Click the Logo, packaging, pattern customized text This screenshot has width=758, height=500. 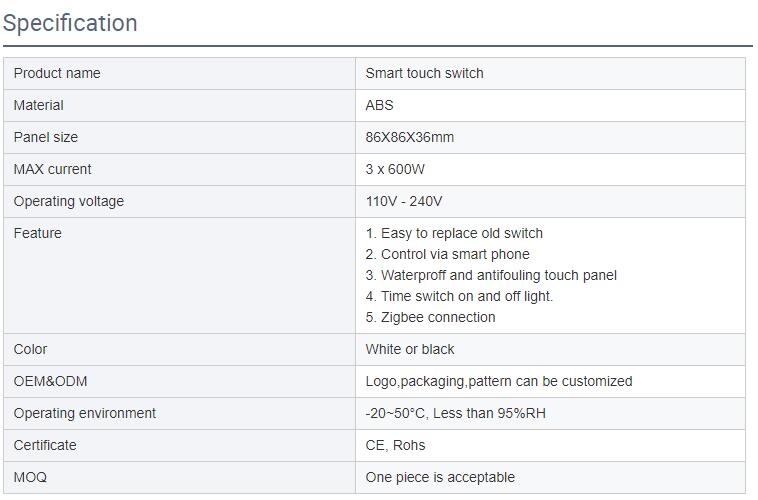(x=499, y=382)
